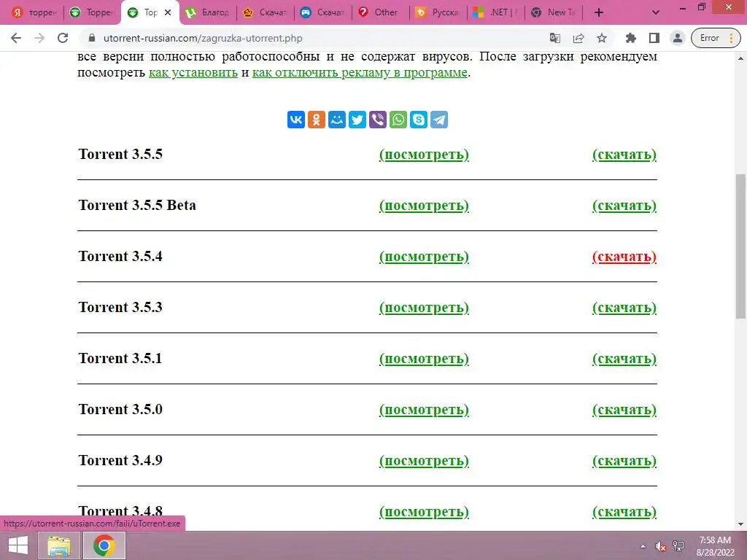This screenshot has width=747, height=560.
Task: Reload the current page
Action: [x=63, y=38]
